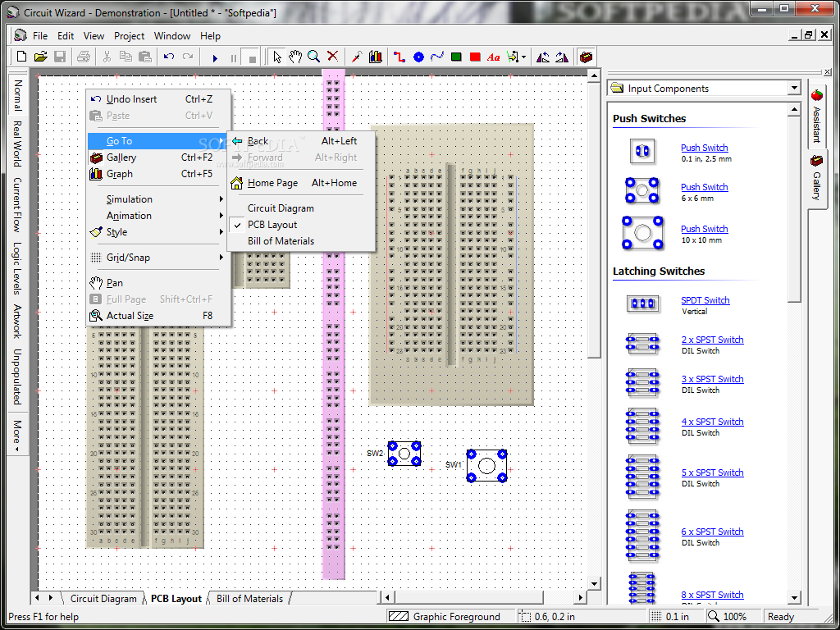
Task: Switch to Bill of Materials bottom tab
Action: point(249,599)
